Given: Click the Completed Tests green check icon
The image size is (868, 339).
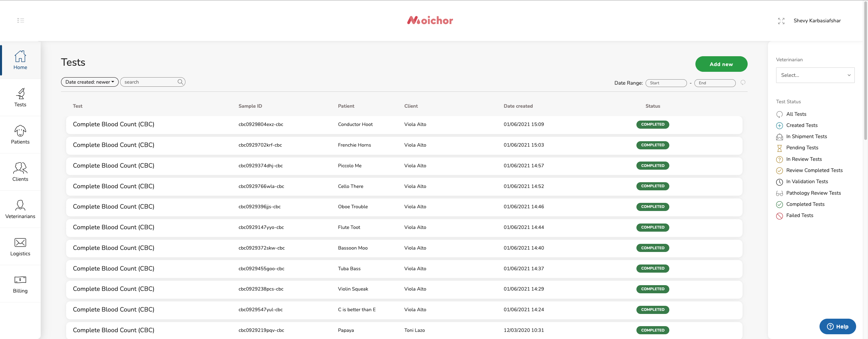Looking at the screenshot, I should pyautogui.click(x=780, y=205).
